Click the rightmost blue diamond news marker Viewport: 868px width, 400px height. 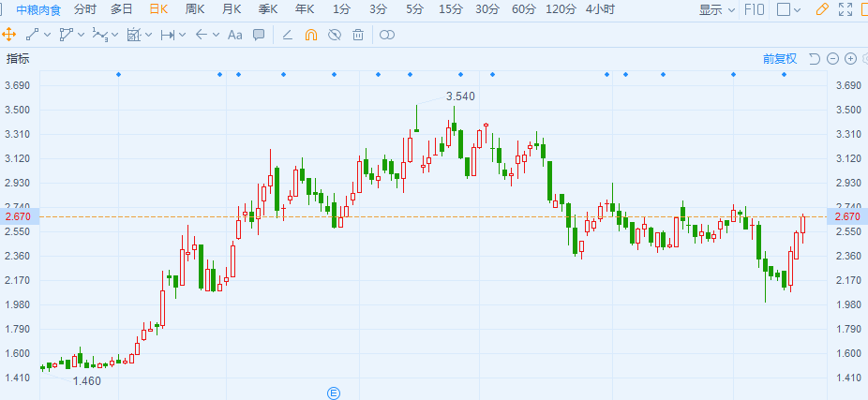tap(784, 74)
